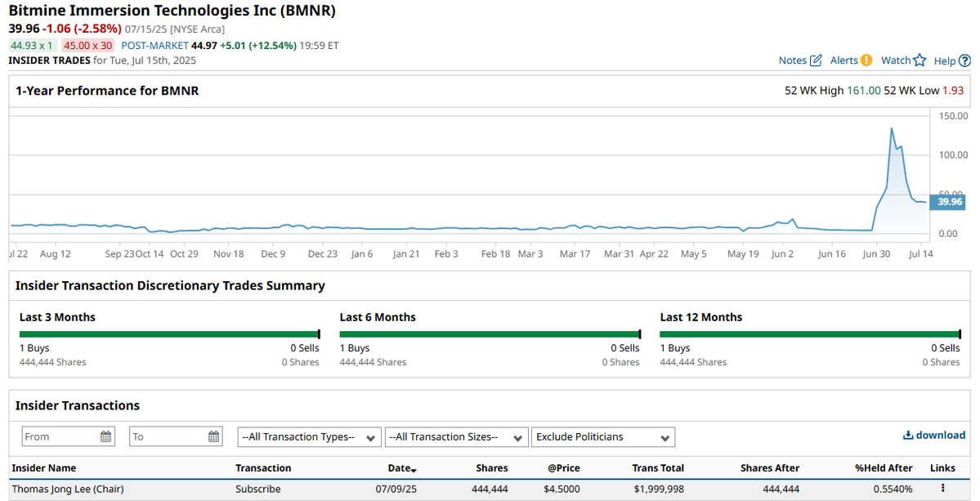The height and width of the screenshot is (501, 980).
Task: Click the Notes link
Action: [x=793, y=60]
